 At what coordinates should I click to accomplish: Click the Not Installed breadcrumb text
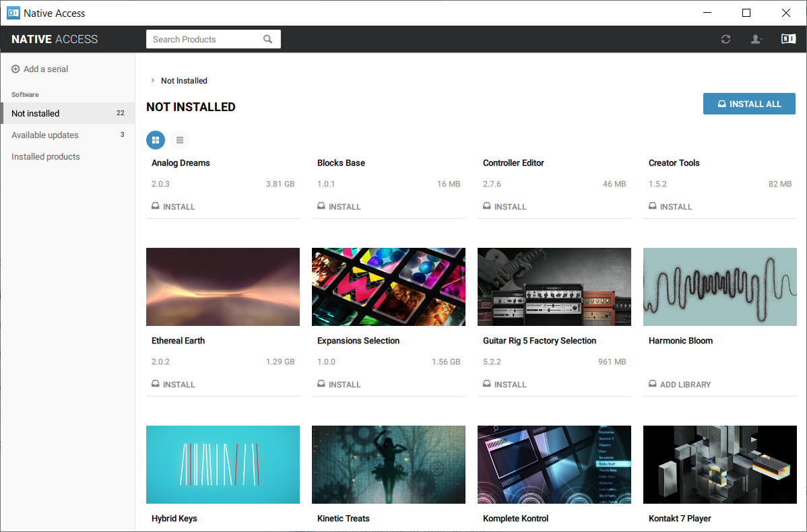[x=185, y=81]
